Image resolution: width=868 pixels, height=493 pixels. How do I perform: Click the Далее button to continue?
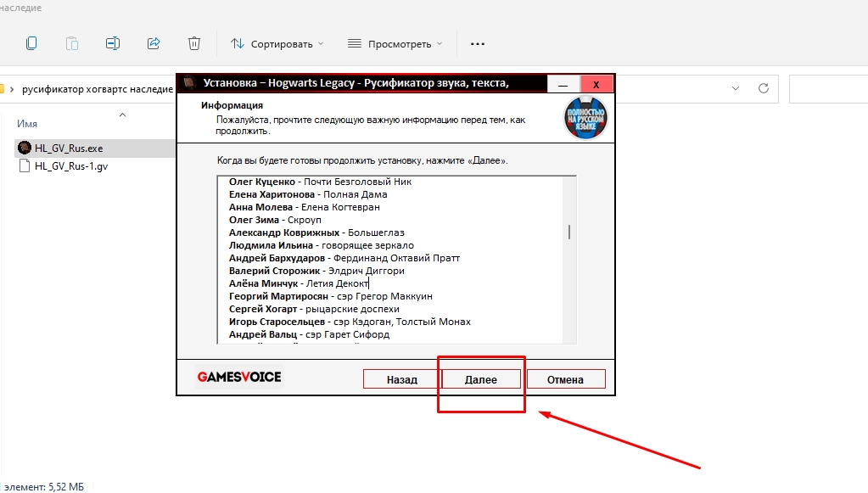click(x=480, y=379)
